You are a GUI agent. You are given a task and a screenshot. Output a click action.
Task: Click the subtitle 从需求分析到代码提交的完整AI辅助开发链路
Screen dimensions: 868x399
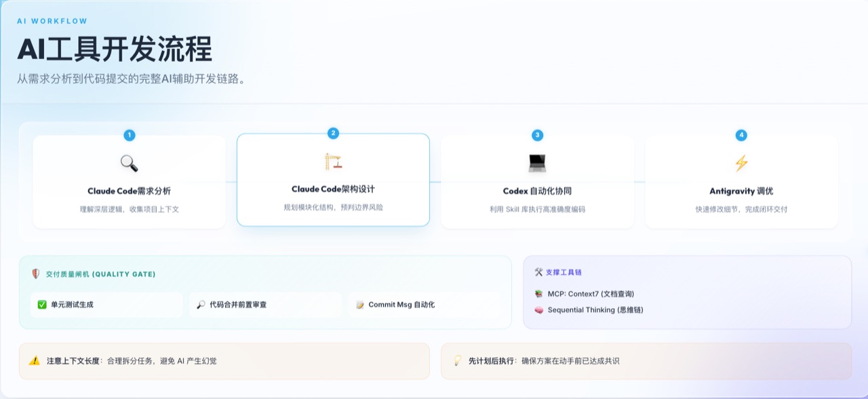pyautogui.click(x=132, y=79)
